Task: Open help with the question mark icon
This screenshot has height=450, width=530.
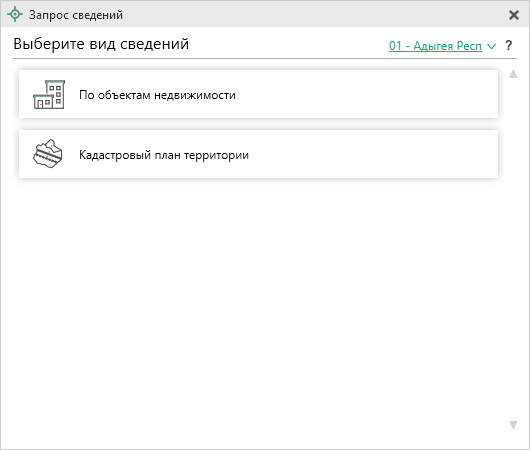Action: coord(508,45)
